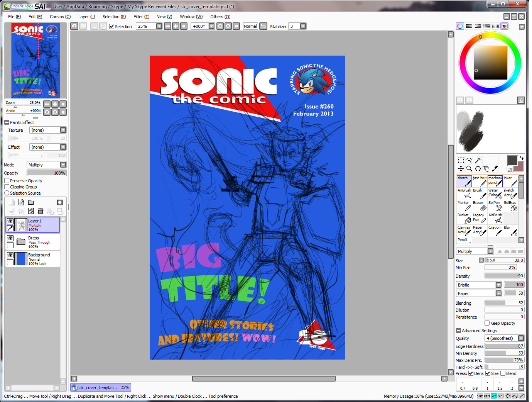Screen dimensions: 532x402
Task: Swap foreground and background colors
Action: [x=521, y=158]
